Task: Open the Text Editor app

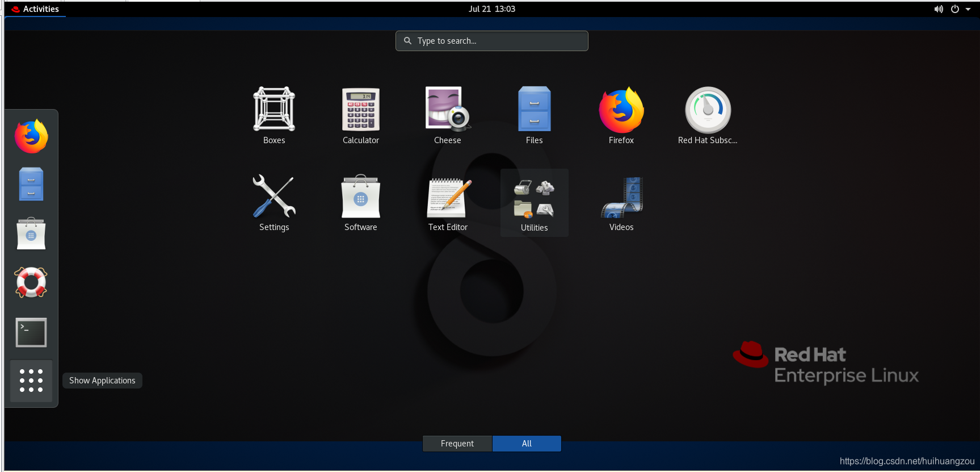Action: click(448, 203)
